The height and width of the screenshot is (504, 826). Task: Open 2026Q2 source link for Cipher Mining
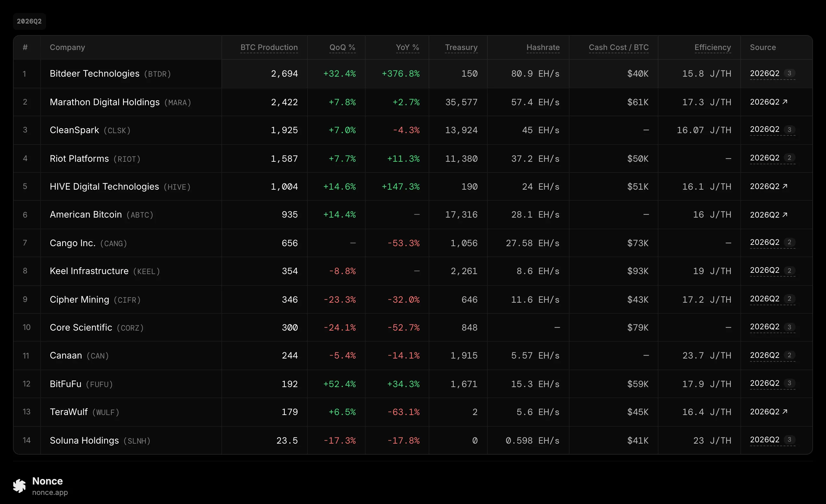[765, 298]
